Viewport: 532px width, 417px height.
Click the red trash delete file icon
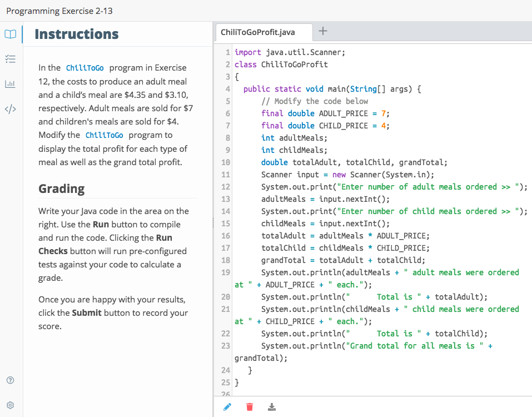(250, 407)
